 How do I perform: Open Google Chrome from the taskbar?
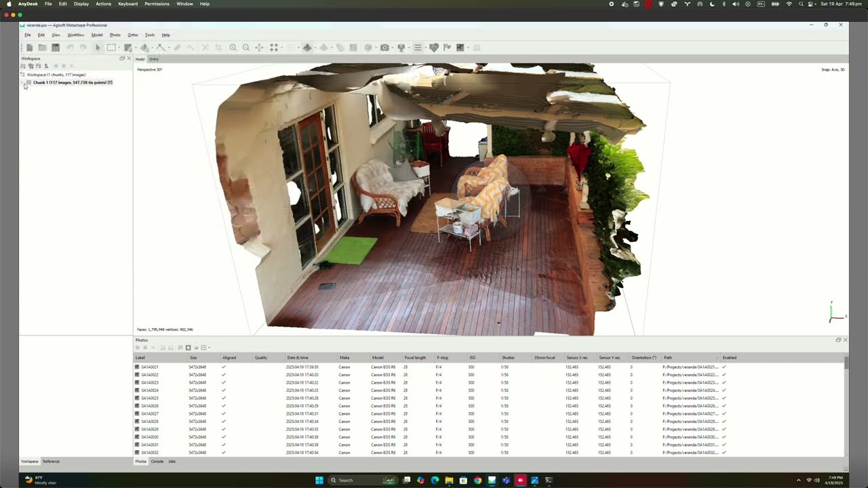477,480
